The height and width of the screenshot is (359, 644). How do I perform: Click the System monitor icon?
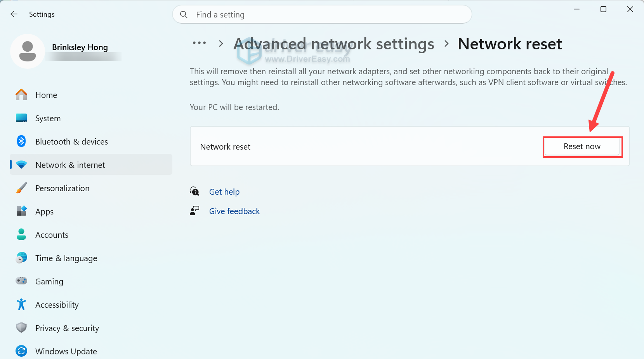(21, 118)
